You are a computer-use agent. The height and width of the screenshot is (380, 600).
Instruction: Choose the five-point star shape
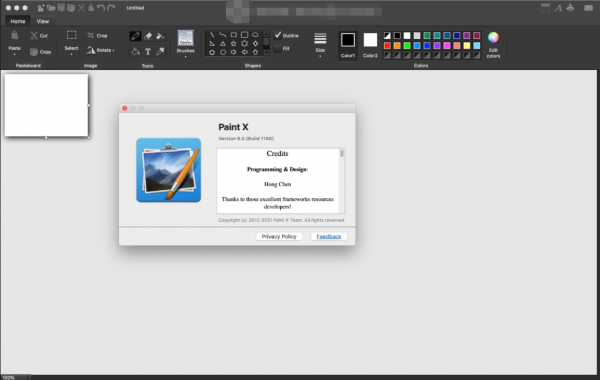233,44
